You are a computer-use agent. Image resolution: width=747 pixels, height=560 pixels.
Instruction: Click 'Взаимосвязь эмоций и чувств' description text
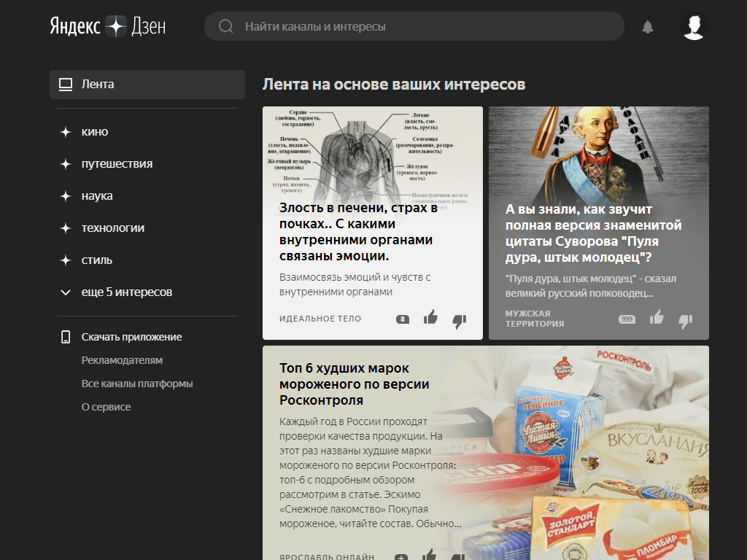[x=355, y=284]
